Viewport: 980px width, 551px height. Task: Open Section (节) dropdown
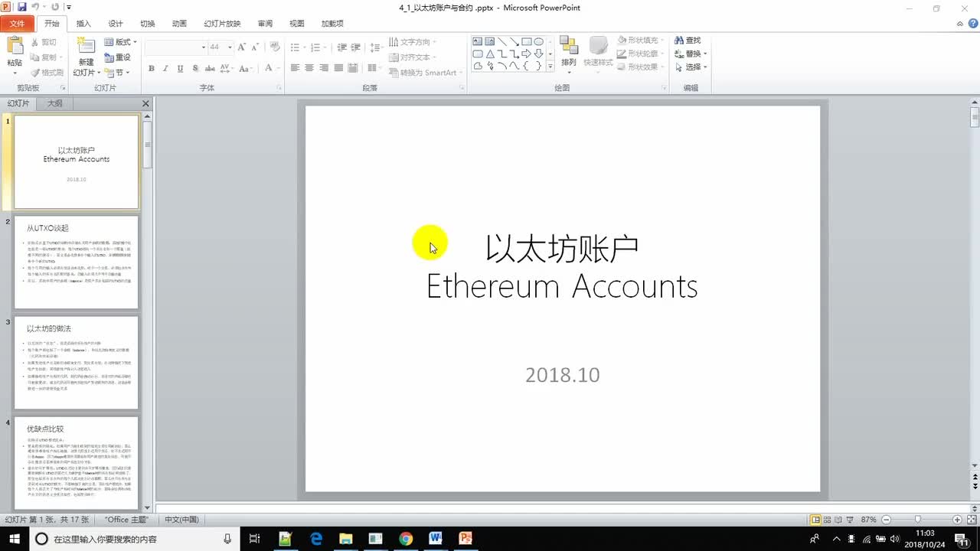pyautogui.click(x=118, y=73)
